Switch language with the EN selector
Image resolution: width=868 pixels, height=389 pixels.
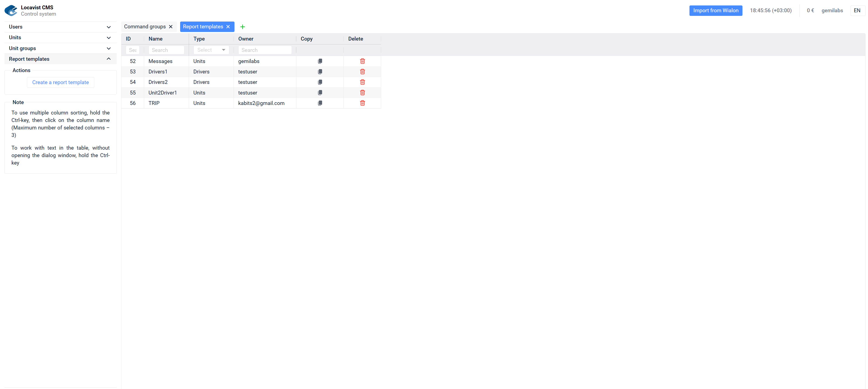[x=857, y=10]
